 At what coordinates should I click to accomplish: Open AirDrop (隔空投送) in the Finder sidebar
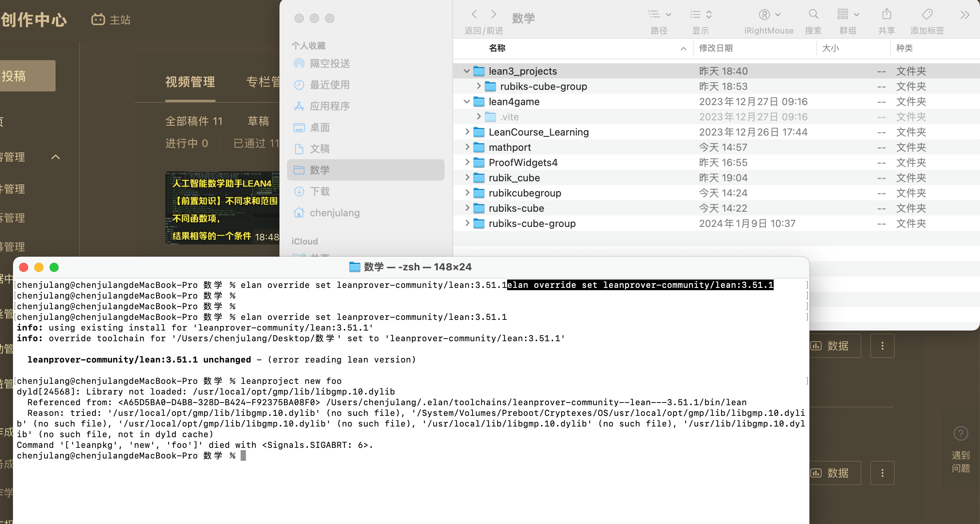click(x=366, y=63)
